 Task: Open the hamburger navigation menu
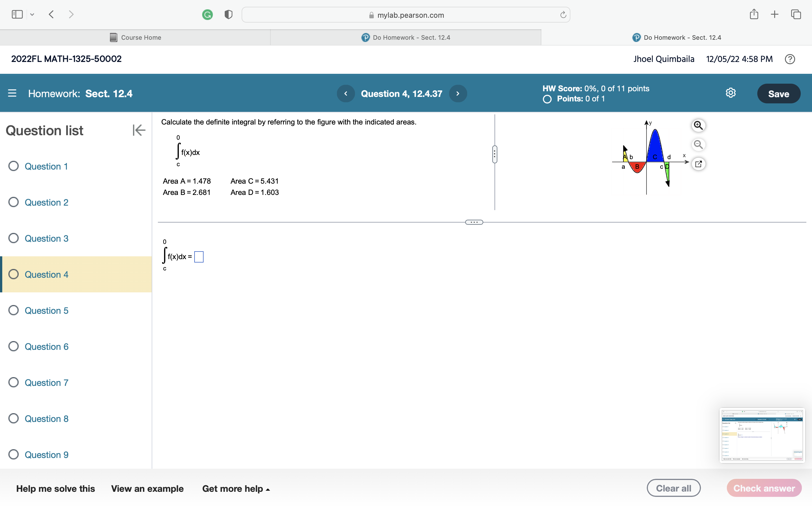12,93
